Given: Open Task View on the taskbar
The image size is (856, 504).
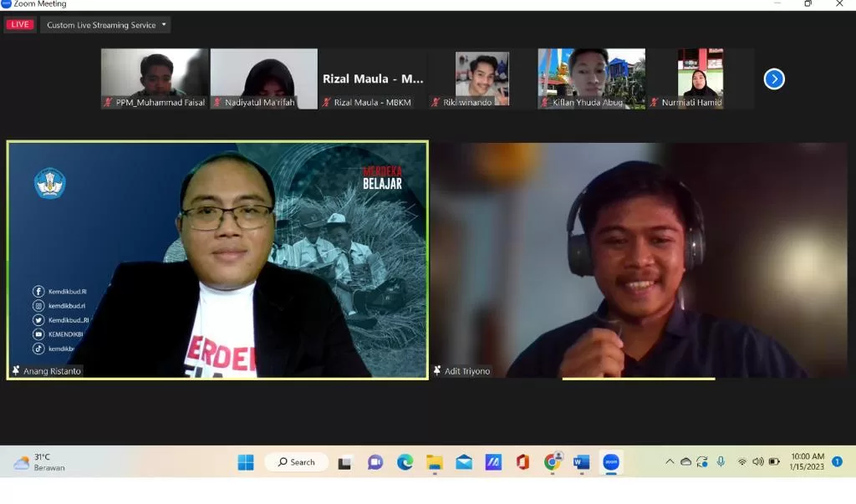Looking at the screenshot, I should (x=344, y=463).
